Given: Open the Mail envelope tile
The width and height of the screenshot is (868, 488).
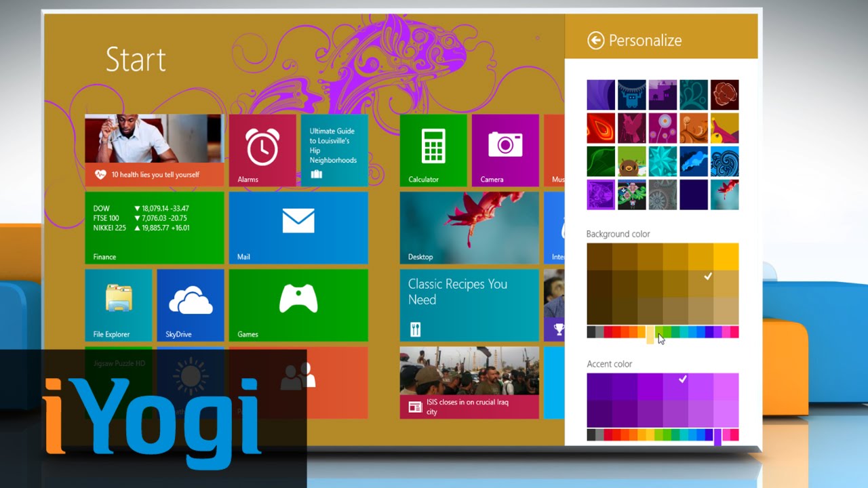Looking at the screenshot, I should pos(298,228).
